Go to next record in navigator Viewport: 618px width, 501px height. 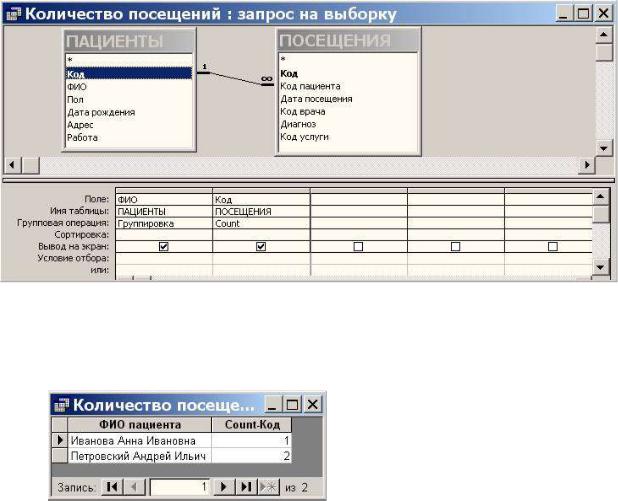coord(224,487)
